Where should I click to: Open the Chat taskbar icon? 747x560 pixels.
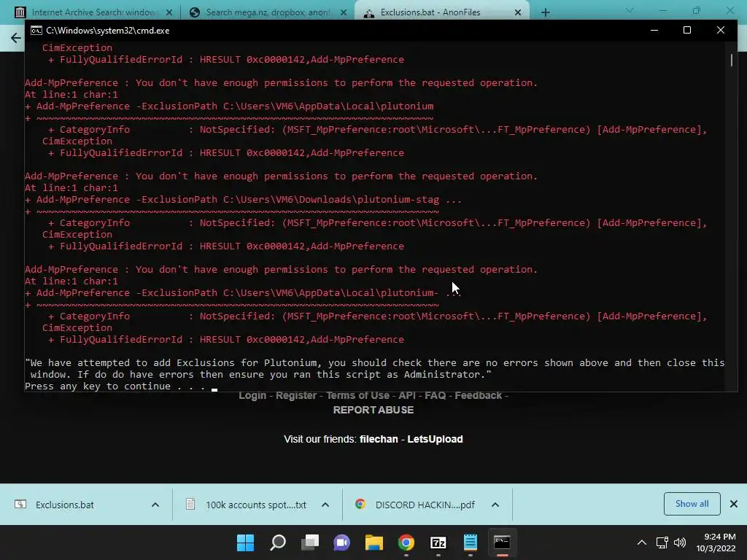coord(341,542)
